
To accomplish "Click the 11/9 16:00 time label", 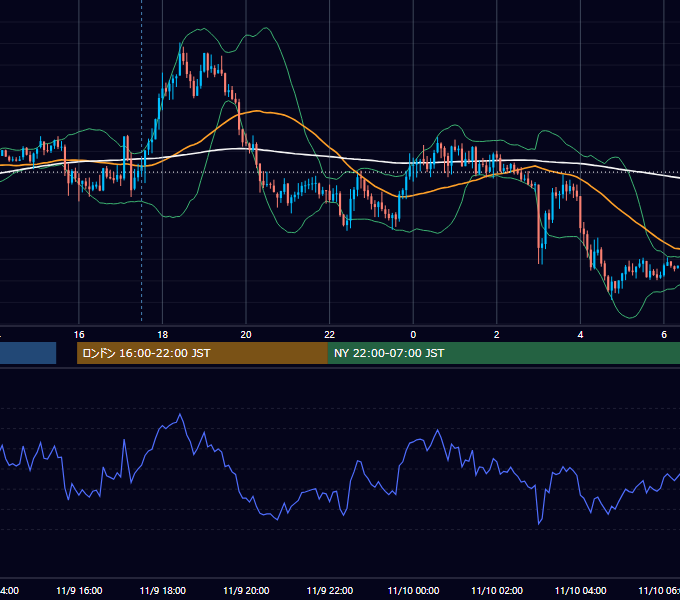I will 79,590.
